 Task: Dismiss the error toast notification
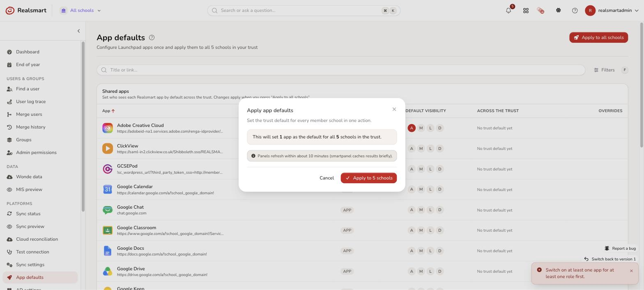tap(631, 271)
